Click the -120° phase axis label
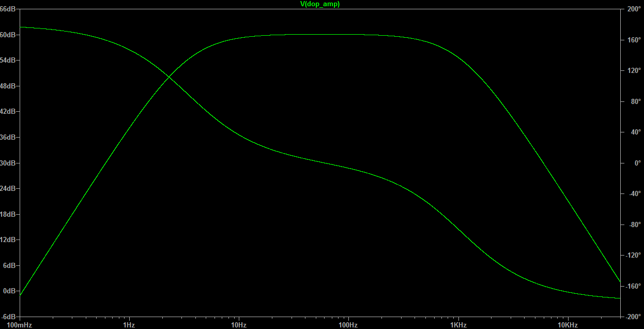644x329 pixels. click(x=634, y=256)
